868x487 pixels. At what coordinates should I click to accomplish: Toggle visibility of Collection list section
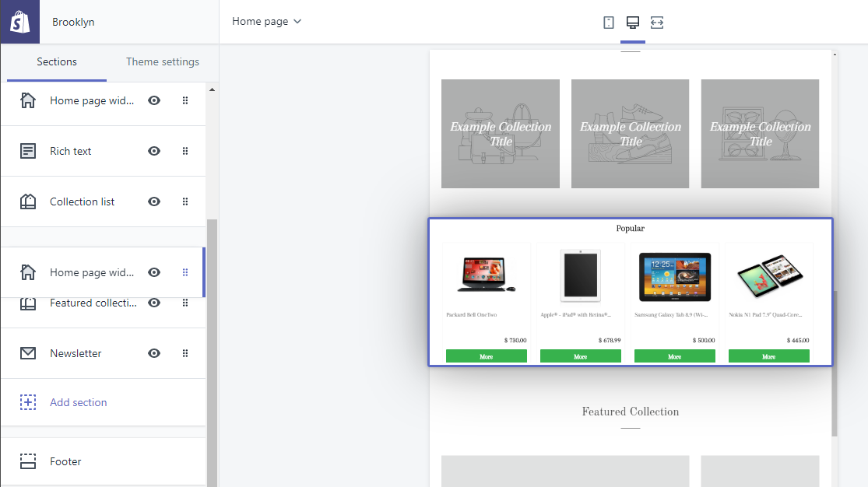[x=154, y=201]
